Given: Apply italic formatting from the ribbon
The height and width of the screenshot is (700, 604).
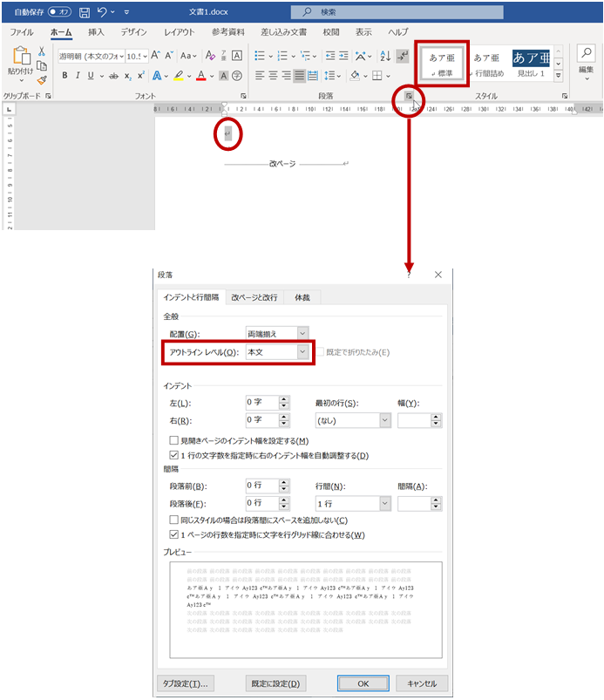Looking at the screenshot, I should coord(79,76).
